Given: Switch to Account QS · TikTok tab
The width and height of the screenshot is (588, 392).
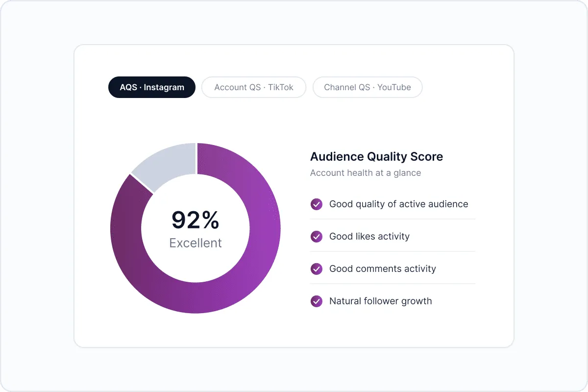Looking at the screenshot, I should [x=254, y=87].
